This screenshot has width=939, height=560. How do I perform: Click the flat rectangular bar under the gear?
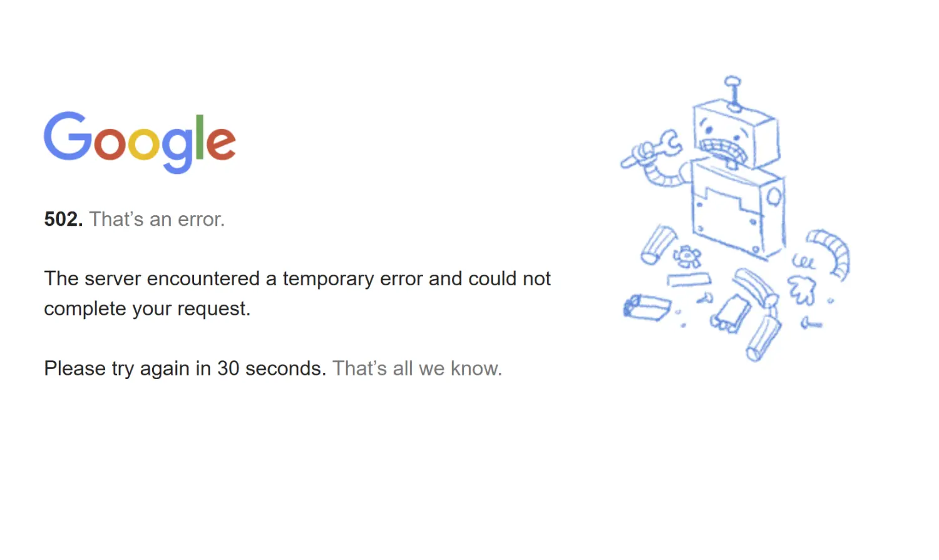coord(689,279)
